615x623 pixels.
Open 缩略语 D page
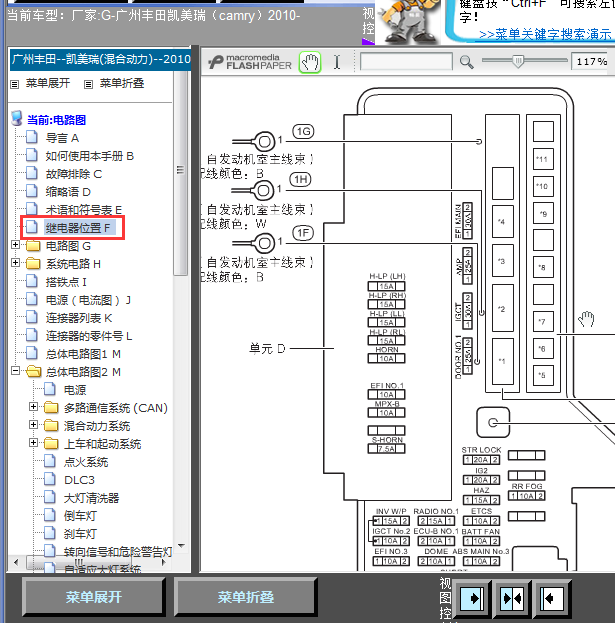68,192
